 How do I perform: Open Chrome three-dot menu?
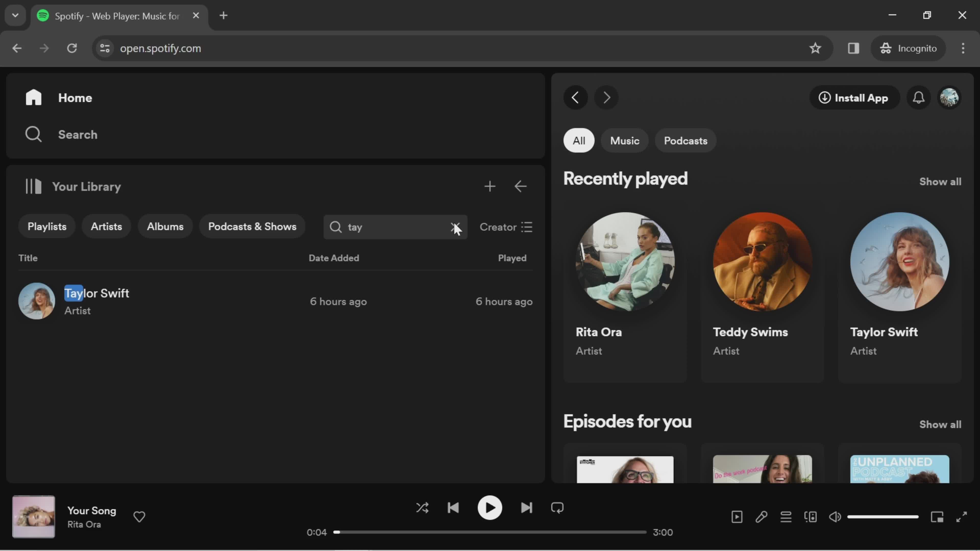(963, 48)
